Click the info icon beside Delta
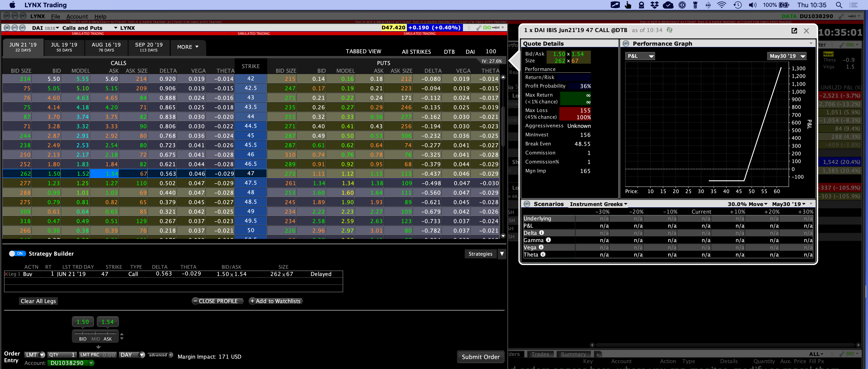The width and height of the screenshot is (868, 369). [542, 233]
